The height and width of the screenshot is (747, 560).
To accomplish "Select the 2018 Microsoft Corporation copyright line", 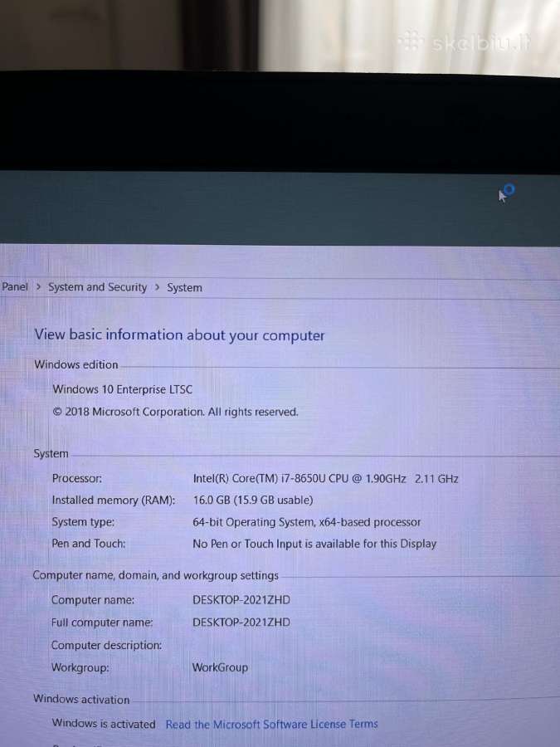I will 175,412.
